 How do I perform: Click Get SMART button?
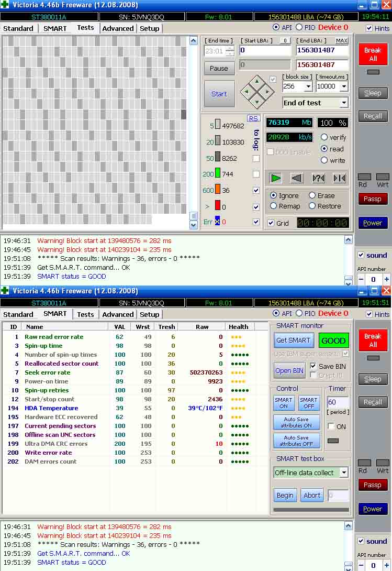tap(294, 340)
